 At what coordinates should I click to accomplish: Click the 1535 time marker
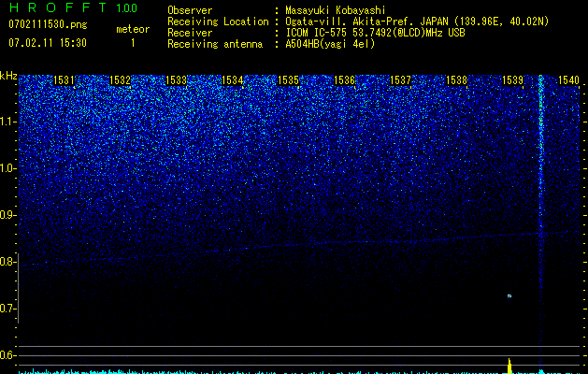point(288,80)
